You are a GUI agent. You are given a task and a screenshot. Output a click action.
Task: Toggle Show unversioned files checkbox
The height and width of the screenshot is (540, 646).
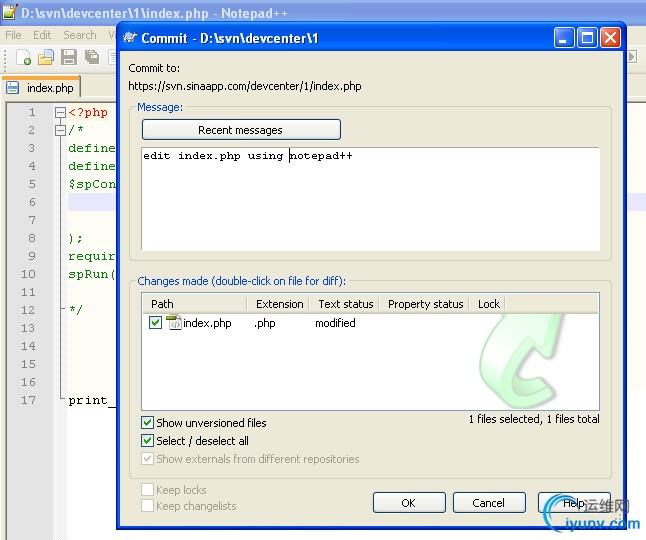tap(147, 423)
